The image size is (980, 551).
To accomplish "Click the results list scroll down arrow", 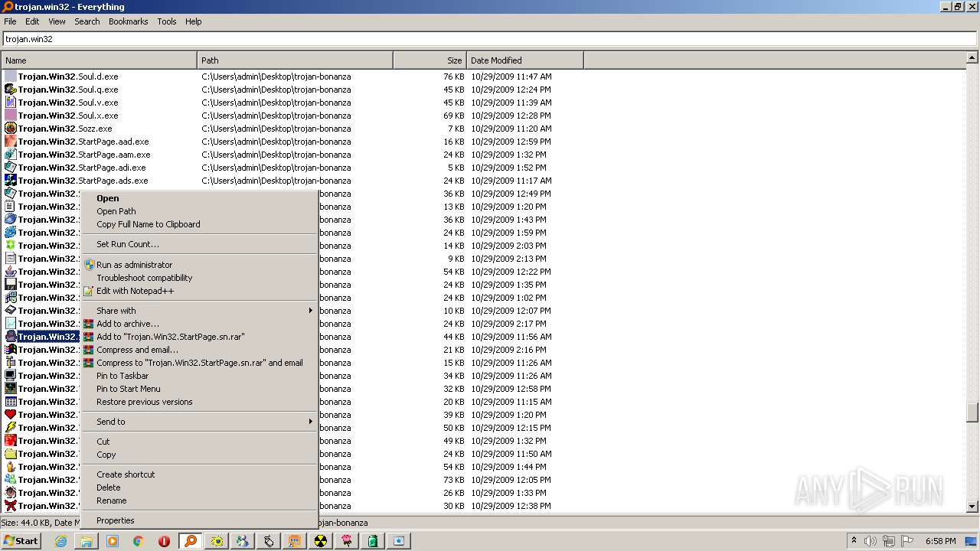I will [972, 506].
